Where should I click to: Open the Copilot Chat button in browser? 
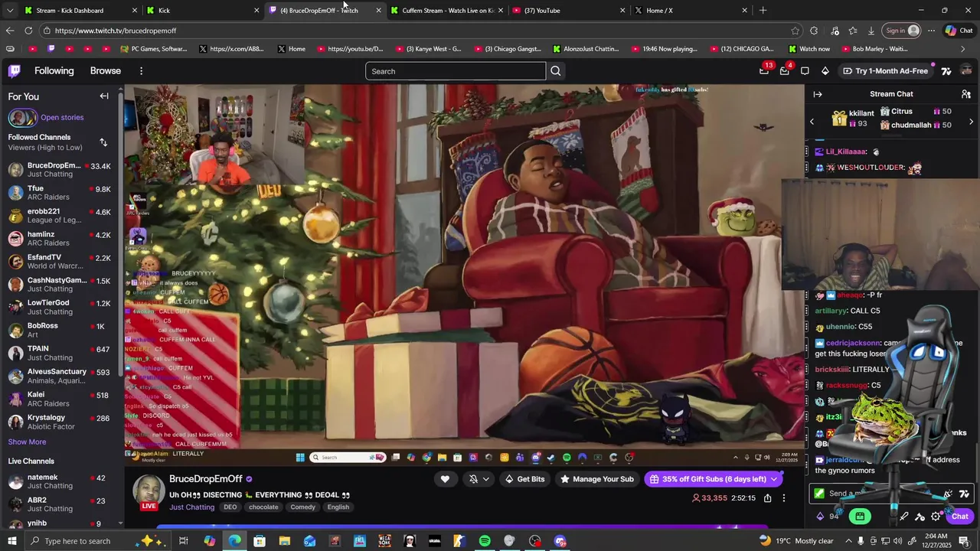(x=959, y=31)
